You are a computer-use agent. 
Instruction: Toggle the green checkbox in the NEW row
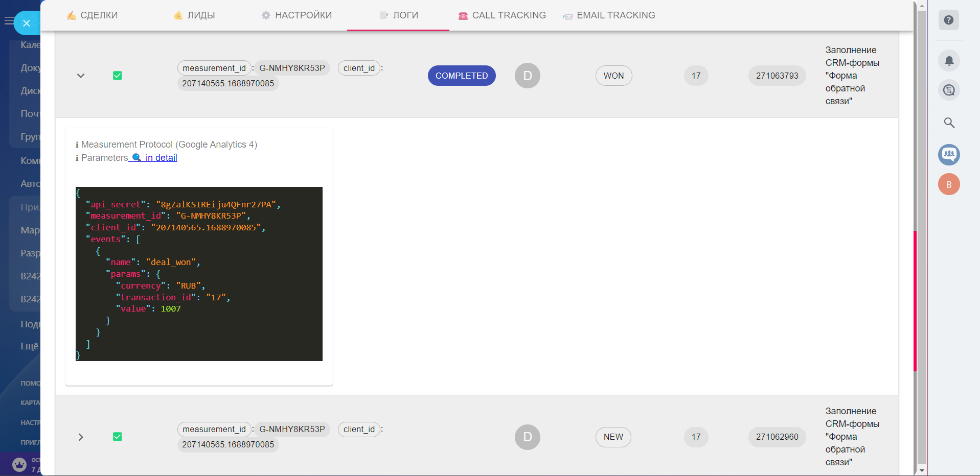click(117, 437)
